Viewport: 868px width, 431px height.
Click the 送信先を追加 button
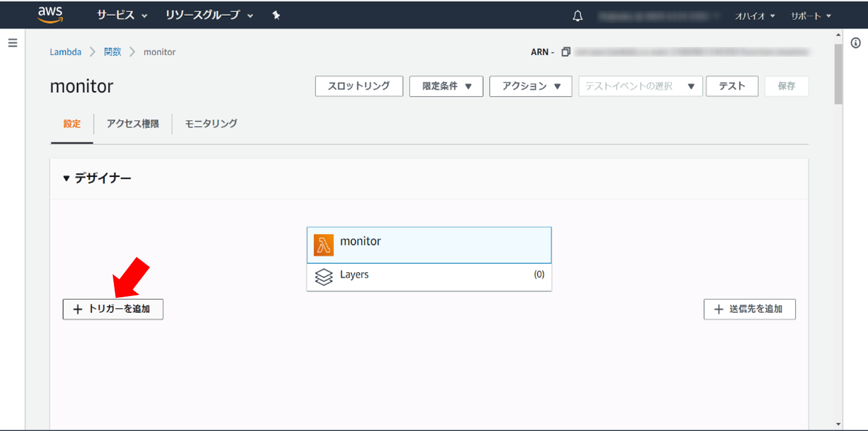pos(749,309)
